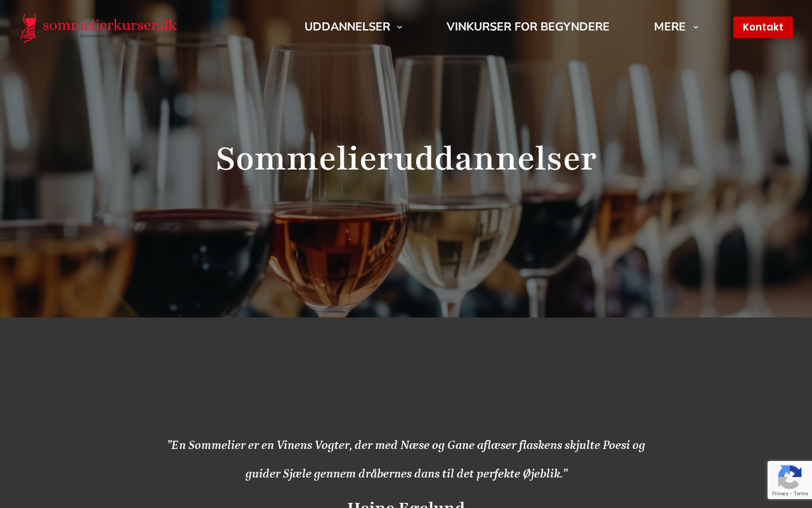Open VINKURSER FOR BEGYNDERE page

[528, 27]
